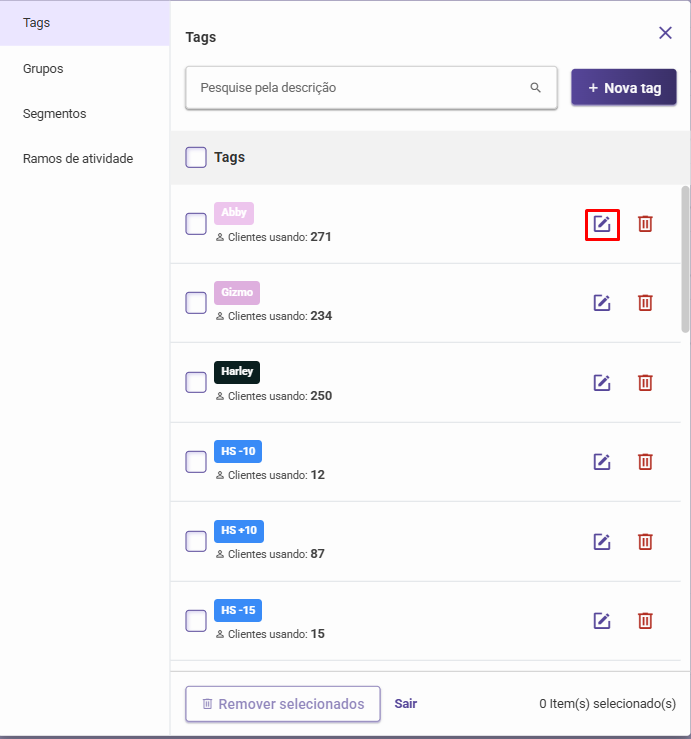
Task: Click the Sair link
Action: click(x=405, y=704)
